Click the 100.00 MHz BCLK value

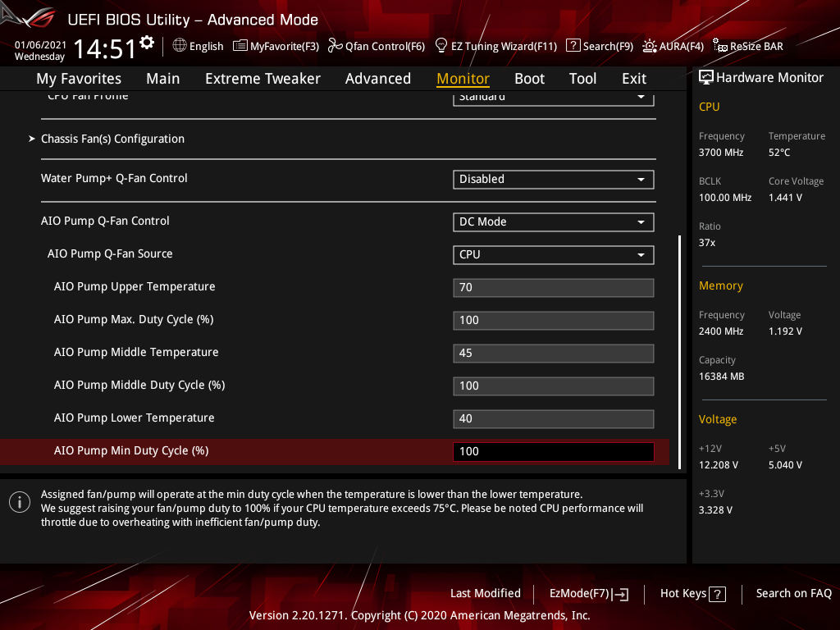point(725,198)
